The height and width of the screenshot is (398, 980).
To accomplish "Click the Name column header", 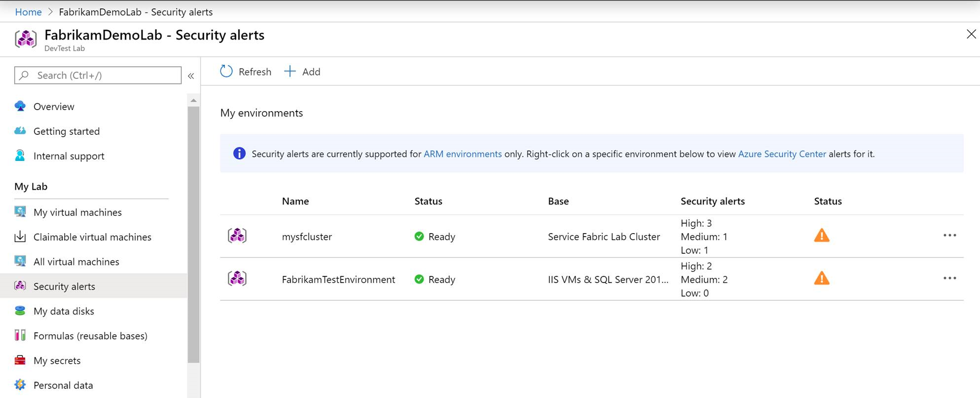I will pyautogui.click(x=295, y=201).
